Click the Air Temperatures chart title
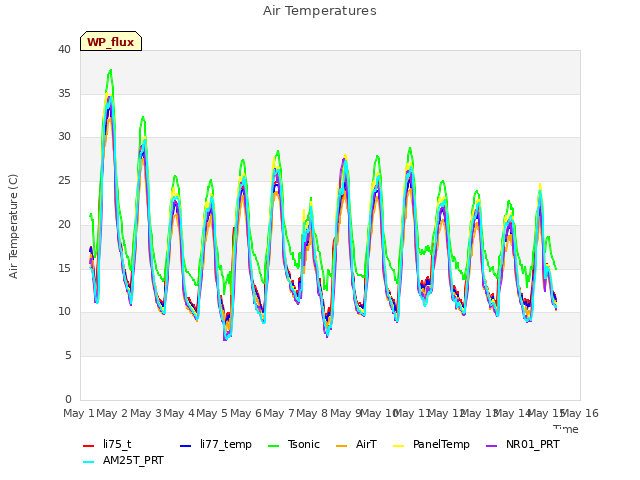 pos(320,11)
